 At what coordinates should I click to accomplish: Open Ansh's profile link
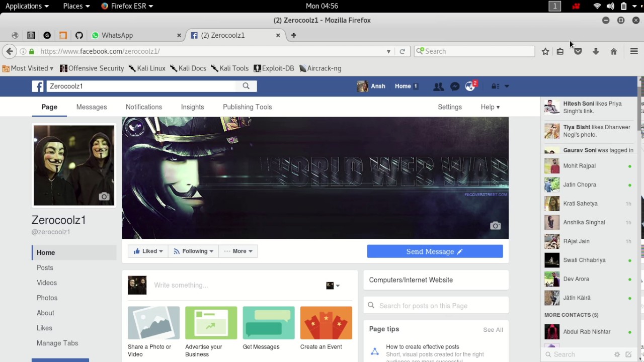tap(371, 86)
